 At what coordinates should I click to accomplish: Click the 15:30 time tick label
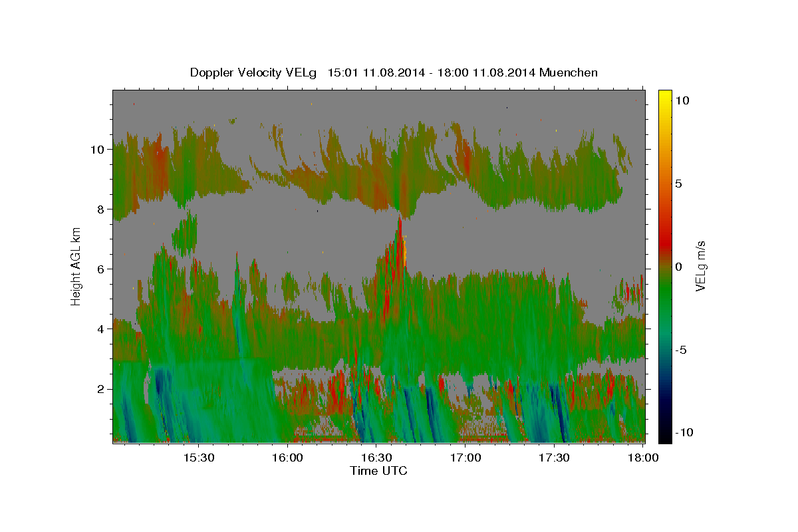198,458
